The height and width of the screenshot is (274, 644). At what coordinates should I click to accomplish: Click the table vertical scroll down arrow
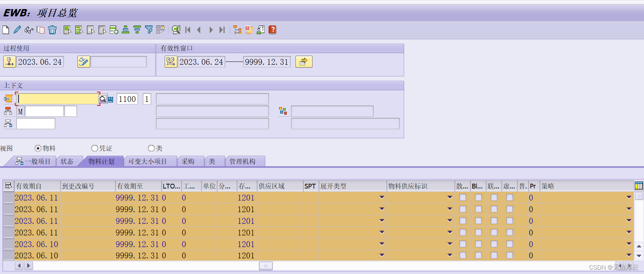[639, 256]
